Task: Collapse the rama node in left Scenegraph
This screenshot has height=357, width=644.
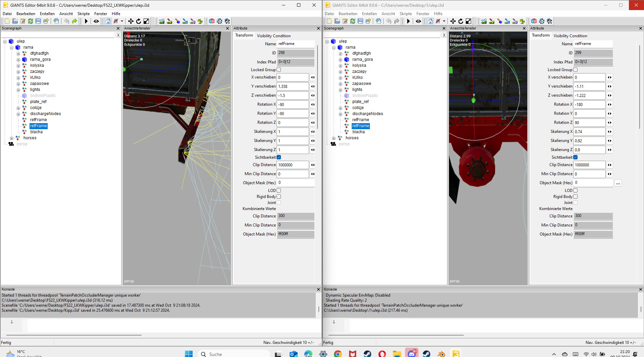Action: 12,47
